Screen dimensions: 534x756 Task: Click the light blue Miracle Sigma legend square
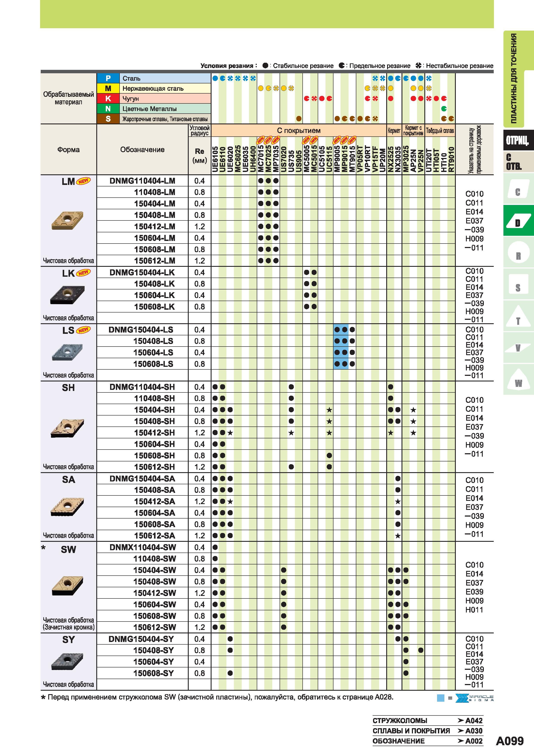tap(441, 698)
